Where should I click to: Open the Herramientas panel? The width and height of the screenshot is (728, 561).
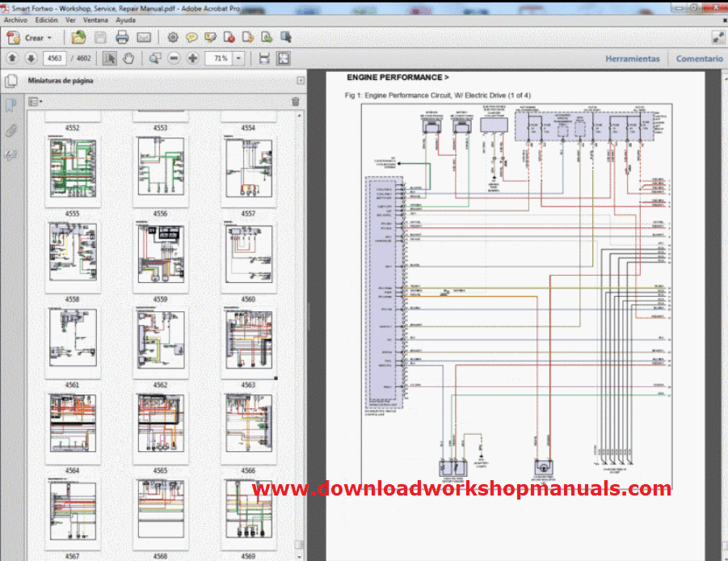pyautogui.click(x=633, y=58)
